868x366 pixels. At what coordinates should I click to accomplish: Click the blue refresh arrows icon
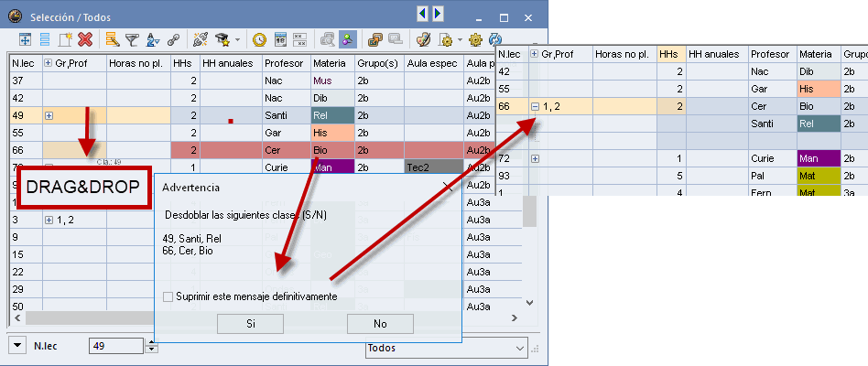pos(495,39)
